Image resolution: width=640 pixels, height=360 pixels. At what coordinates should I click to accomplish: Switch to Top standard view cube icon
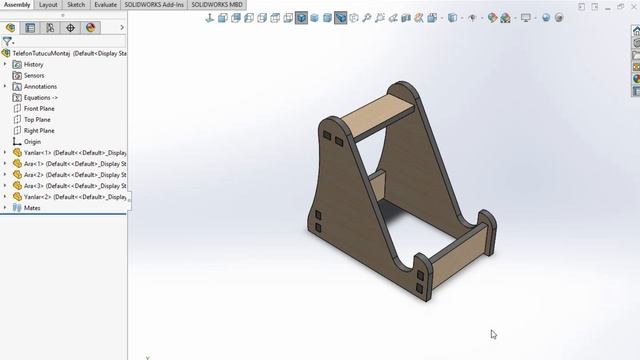(275, 18)
